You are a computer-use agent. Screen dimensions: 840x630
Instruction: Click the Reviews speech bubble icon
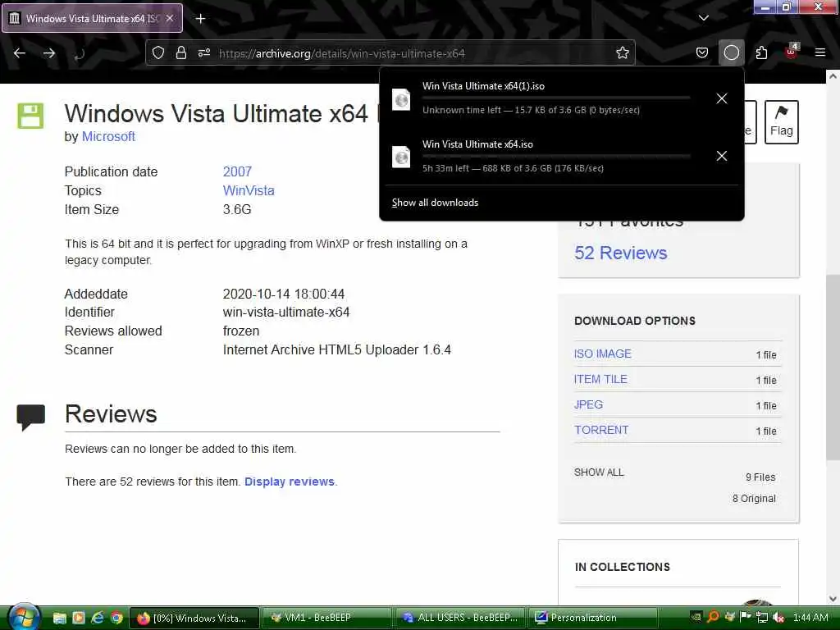(x=30, y=418)
